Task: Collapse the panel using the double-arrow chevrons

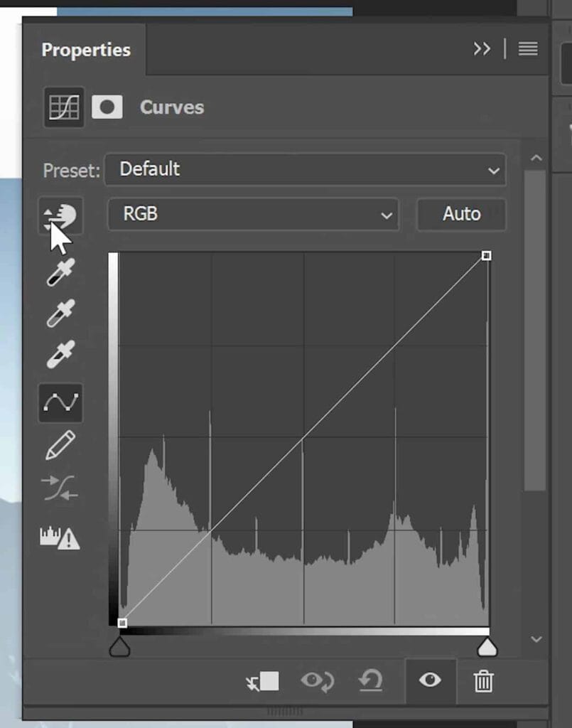Action: [482, 49]
